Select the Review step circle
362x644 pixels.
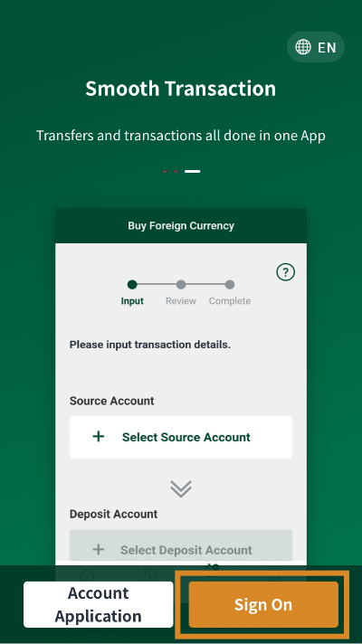coord(181,285)
